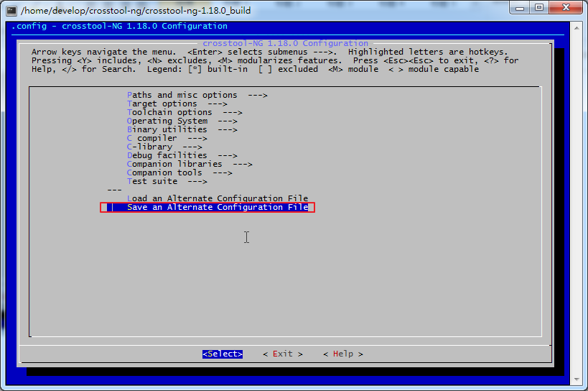
Task: Open Binary utilities submenu
Action: [182, 129]
